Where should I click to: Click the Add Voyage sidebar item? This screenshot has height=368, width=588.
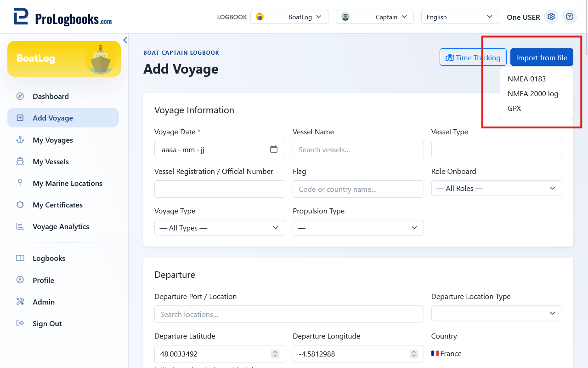(63, 118)
